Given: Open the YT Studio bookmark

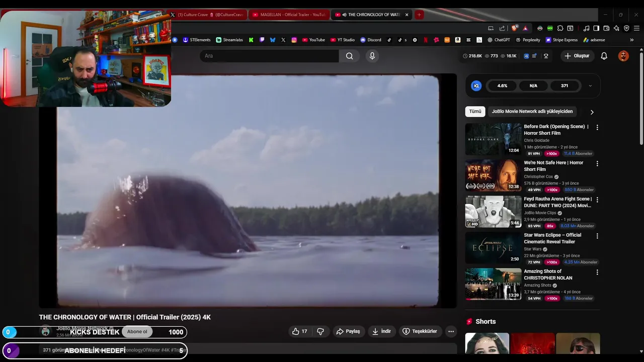Looking at the screenshot, I should click(x=342, y=40).
